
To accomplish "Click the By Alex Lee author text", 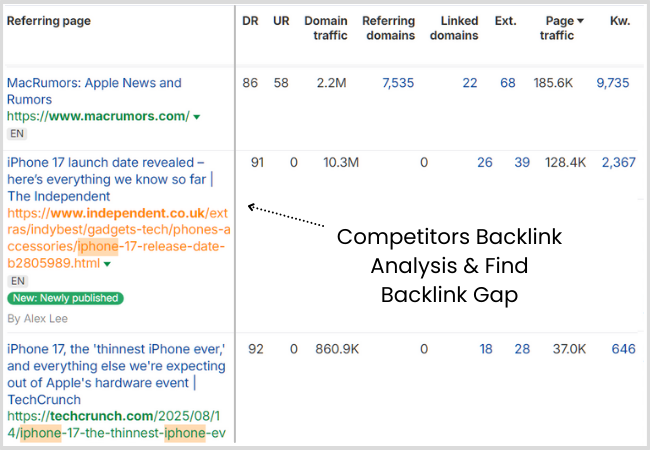I will [37, 319].
